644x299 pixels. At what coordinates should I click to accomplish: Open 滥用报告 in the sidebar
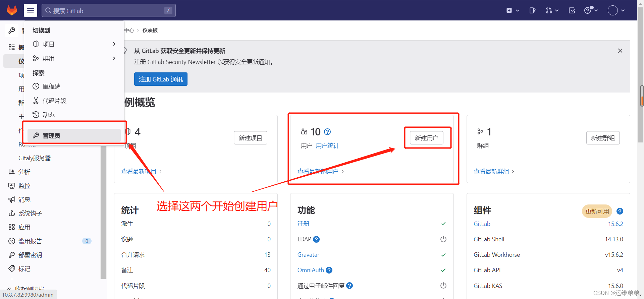[x=30, y=241]
